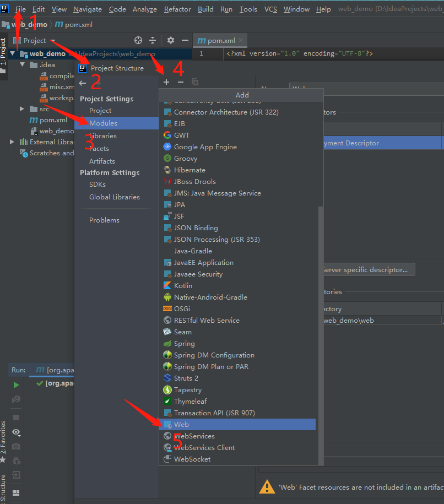The width and height of the screenshot is (444, 504).
Task: Click the locate-in-project crosshair icon
Action: tap(138, 40)
